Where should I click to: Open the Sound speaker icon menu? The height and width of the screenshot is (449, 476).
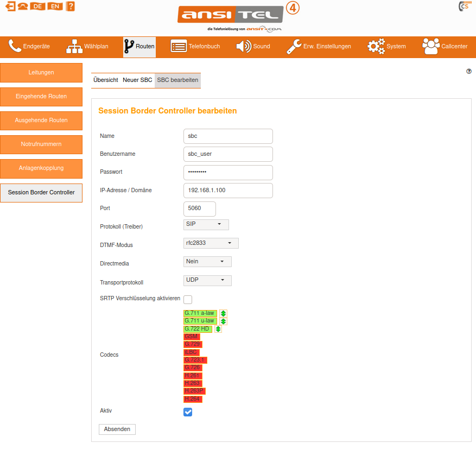click(244, 47)
